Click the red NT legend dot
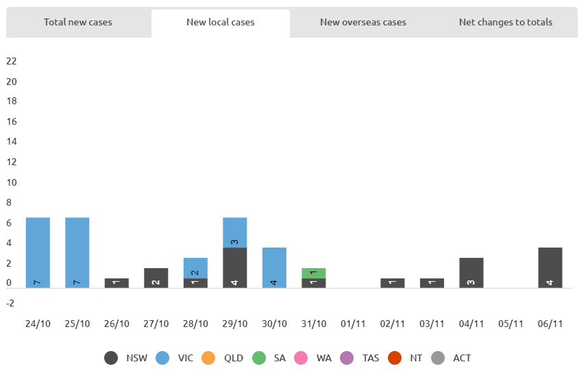The width and height of the screenshot is (588, 373). coord(394,358)
